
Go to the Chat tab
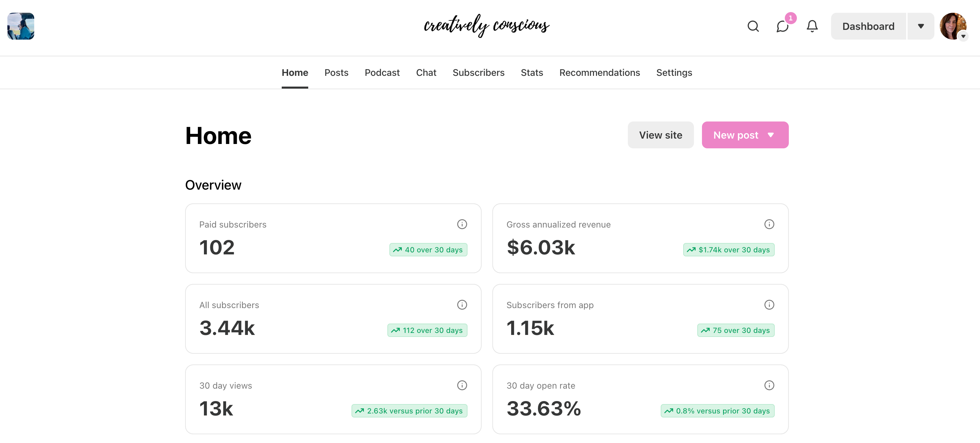click(x=426, y=72)
